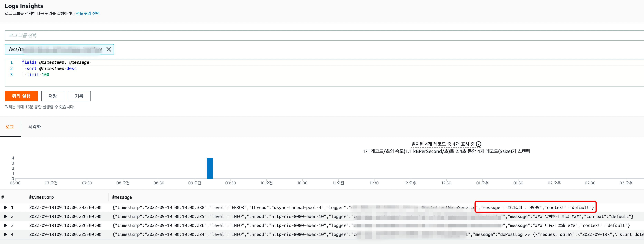Select the 로그 tab

pyautogui.click(x=10, y=127)
